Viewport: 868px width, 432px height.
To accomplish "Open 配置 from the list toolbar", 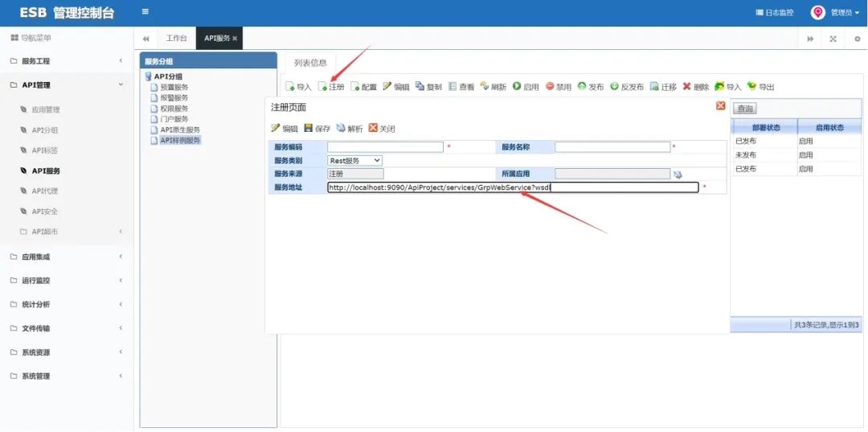I will click(364, 87).
